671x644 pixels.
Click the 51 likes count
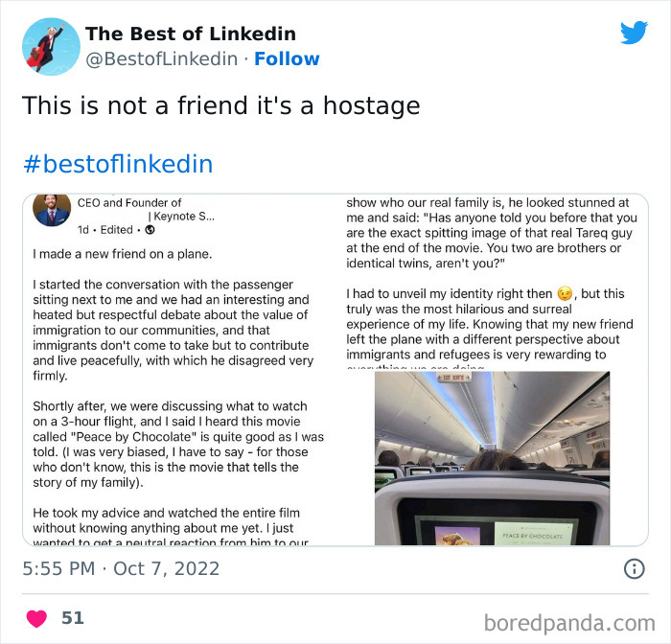click(x=72, y=618)
